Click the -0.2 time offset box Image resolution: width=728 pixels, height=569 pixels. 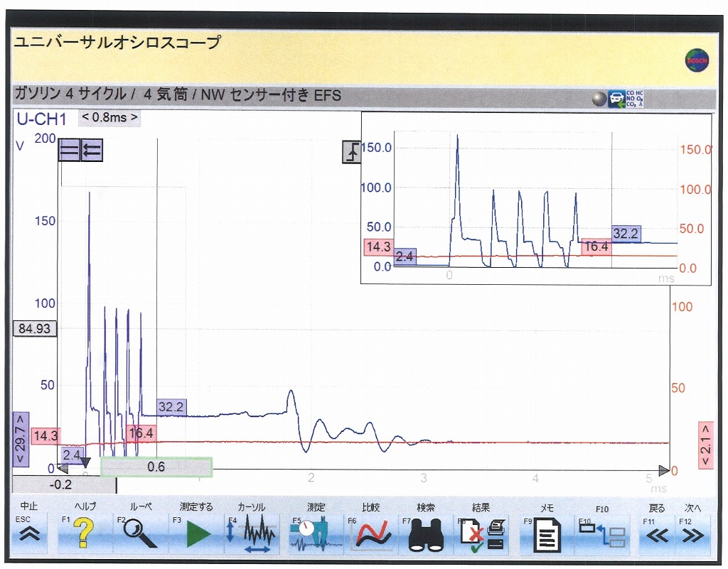(64, 484)
